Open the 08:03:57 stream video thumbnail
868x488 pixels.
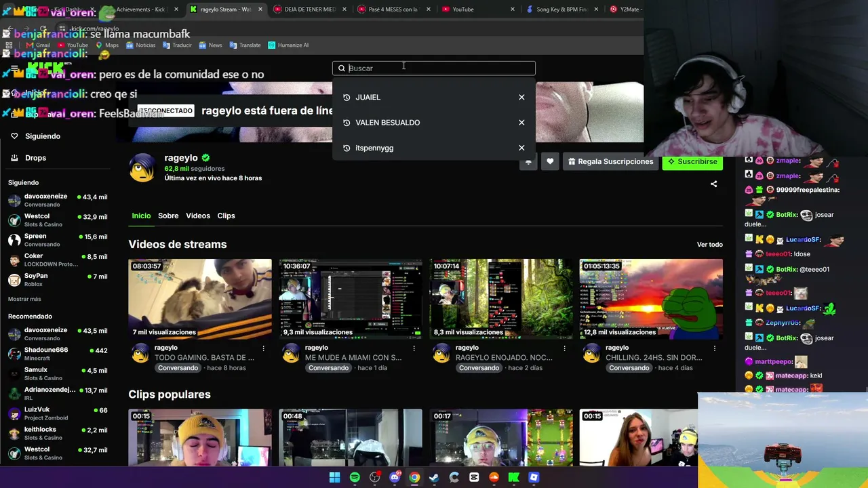tap(200, 299)
